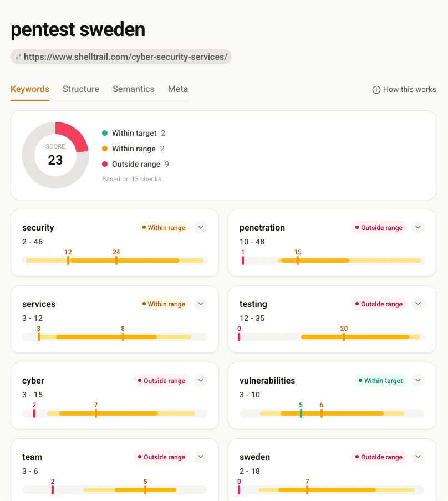This screenshot has width=448, height=501.
Task: Expand the sweden keyword card
Action: [418, 457]
